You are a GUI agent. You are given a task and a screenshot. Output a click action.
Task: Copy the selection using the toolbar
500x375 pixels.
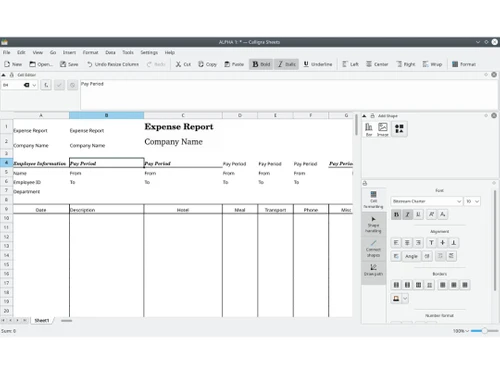[207, 64]
